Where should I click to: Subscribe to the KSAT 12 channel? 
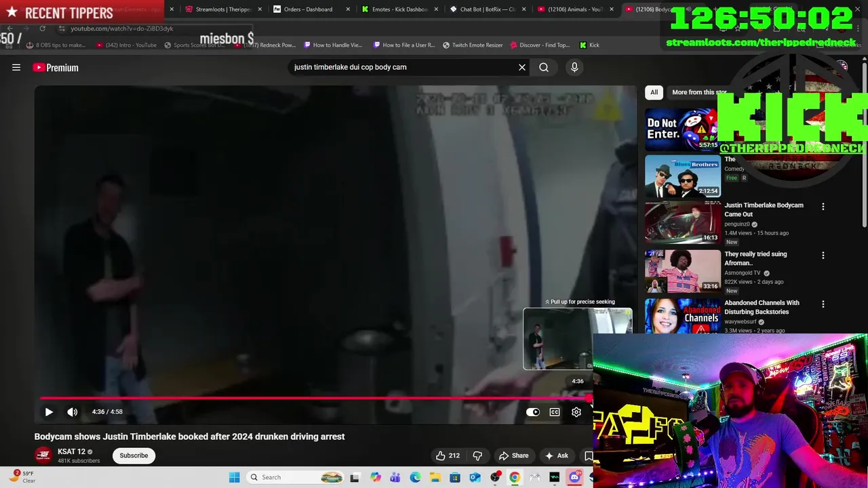[x=134, y=455]
